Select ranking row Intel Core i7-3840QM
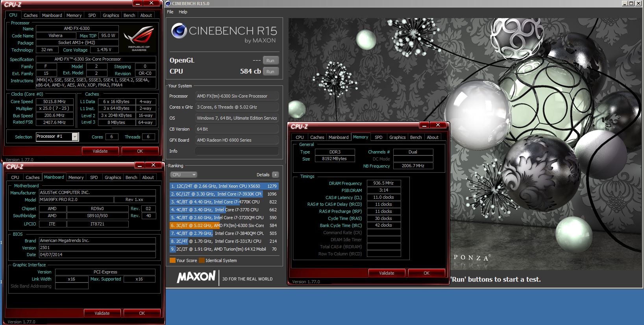The width and height of the screenshot is (644, 325). 224,233
